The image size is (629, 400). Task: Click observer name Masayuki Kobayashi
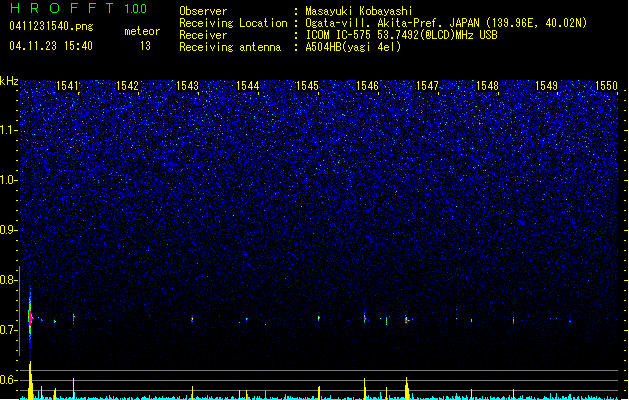click(359, 11)
